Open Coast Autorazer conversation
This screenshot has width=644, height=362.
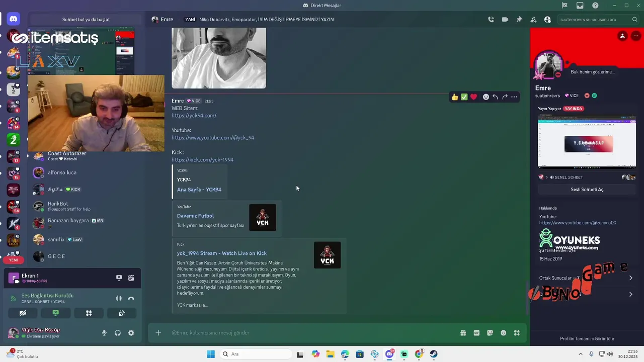pyautogui.click(x=86, y=156)
